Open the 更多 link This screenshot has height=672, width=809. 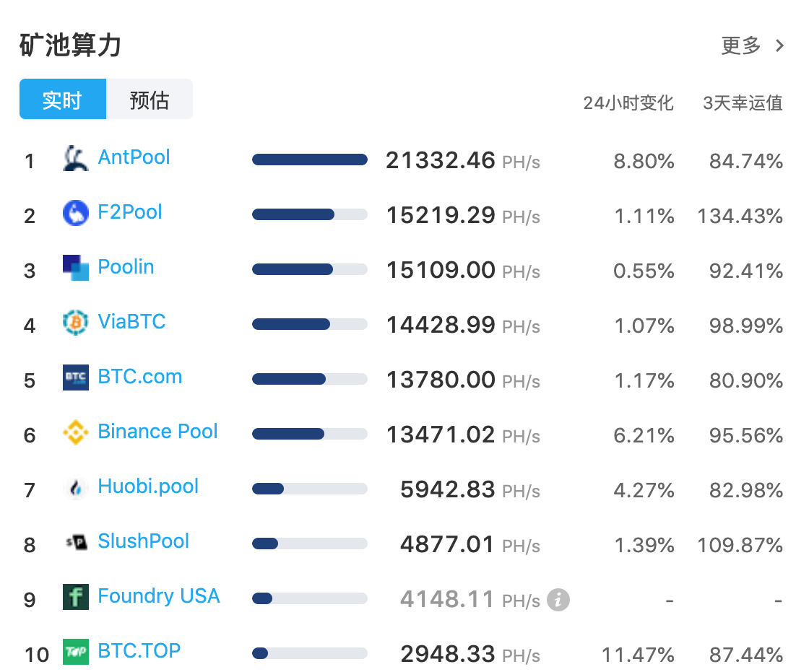click(741, 46)
